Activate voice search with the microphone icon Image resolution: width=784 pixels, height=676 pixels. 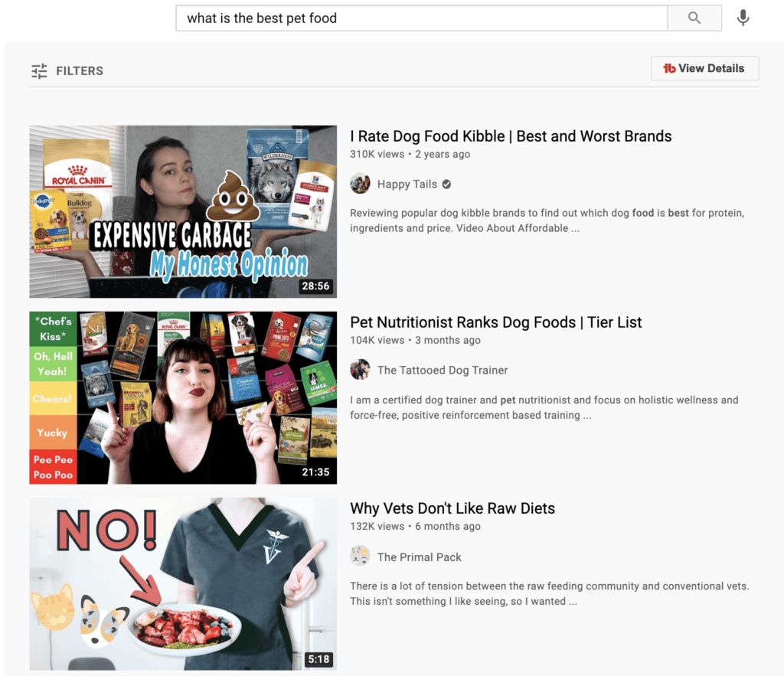[x=742, y=18]
